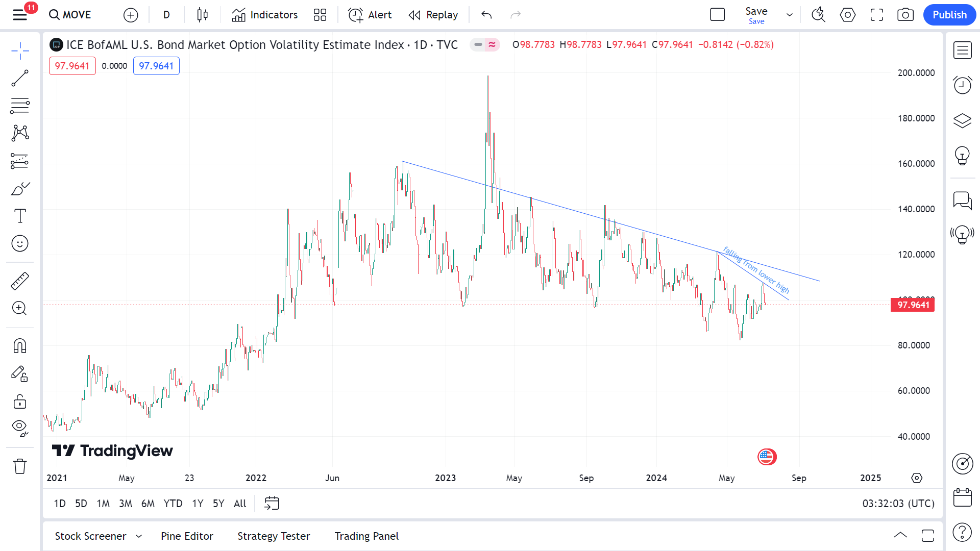Open chart settings hexagon icon
Image resolution: width=980 pixels, height=551 pixels.
848,15
